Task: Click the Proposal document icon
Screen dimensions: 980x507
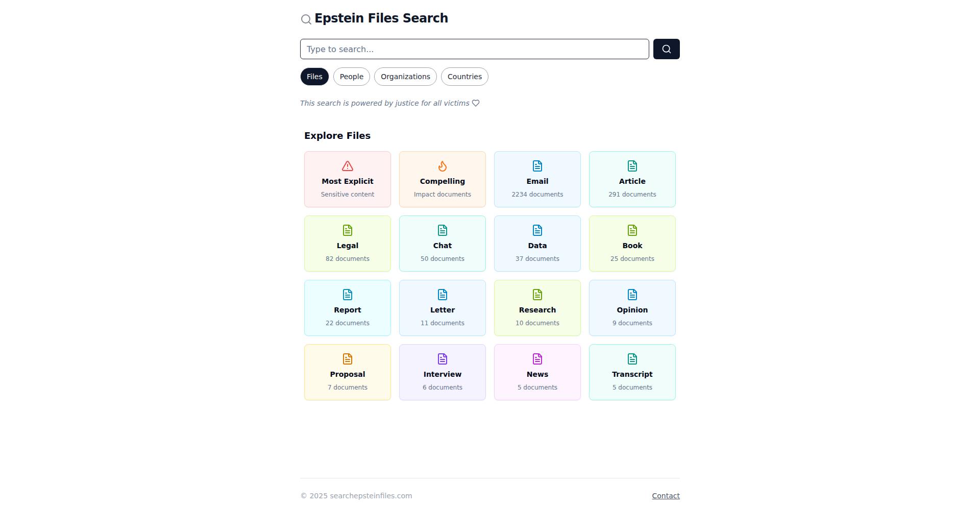Action: click(x=348, y=359)
